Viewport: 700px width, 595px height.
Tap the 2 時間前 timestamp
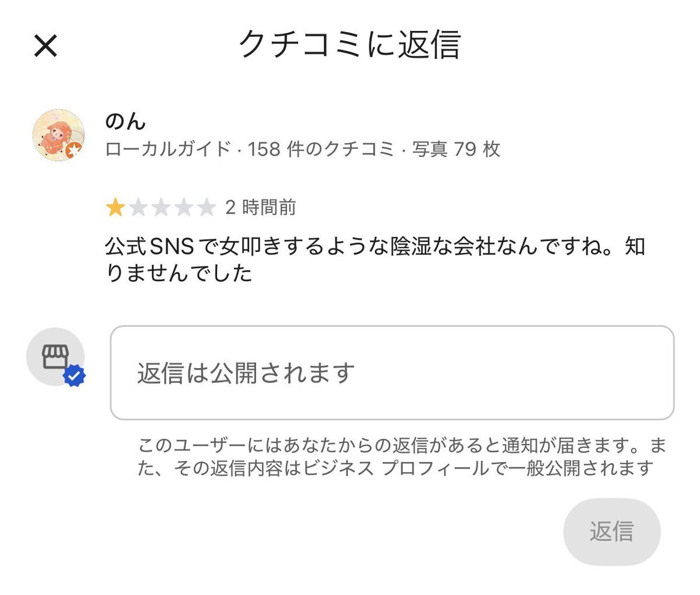(x=261, y=208)
